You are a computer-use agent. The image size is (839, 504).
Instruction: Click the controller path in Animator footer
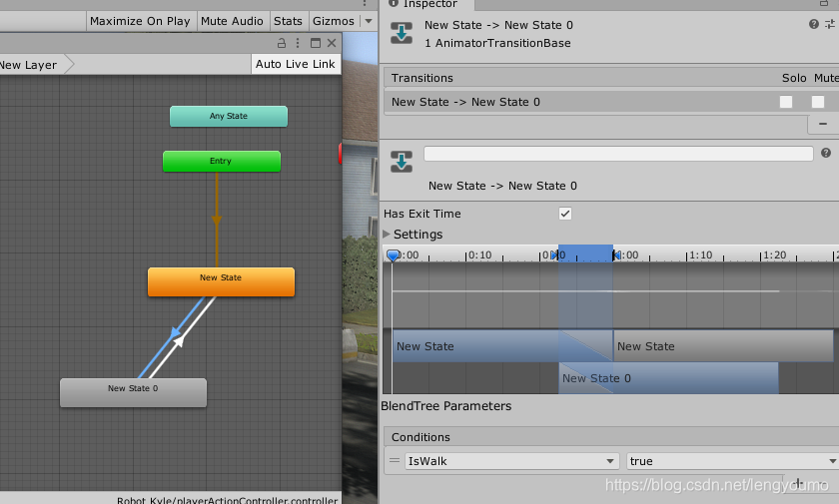tap(228, 500)
